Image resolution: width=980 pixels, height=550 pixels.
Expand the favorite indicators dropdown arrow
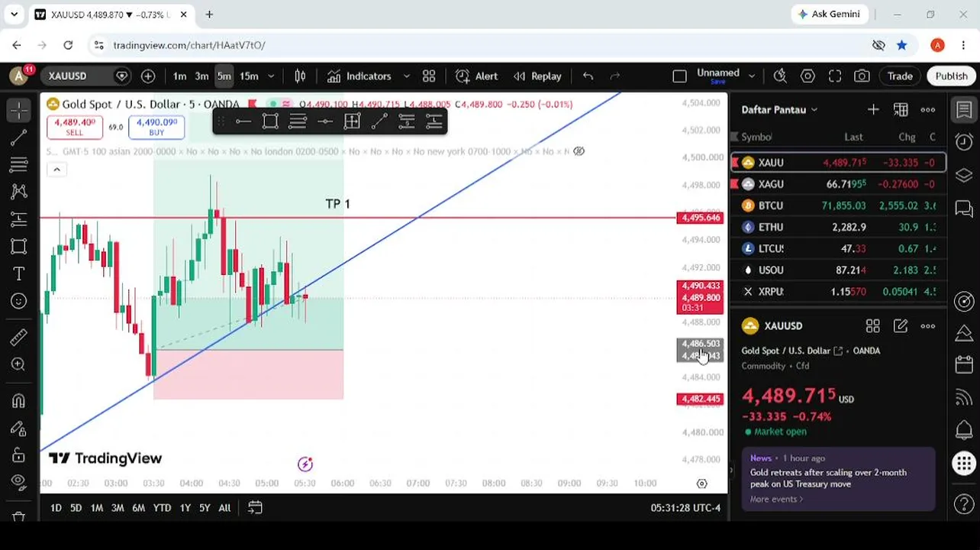click(x=406, y=76)
